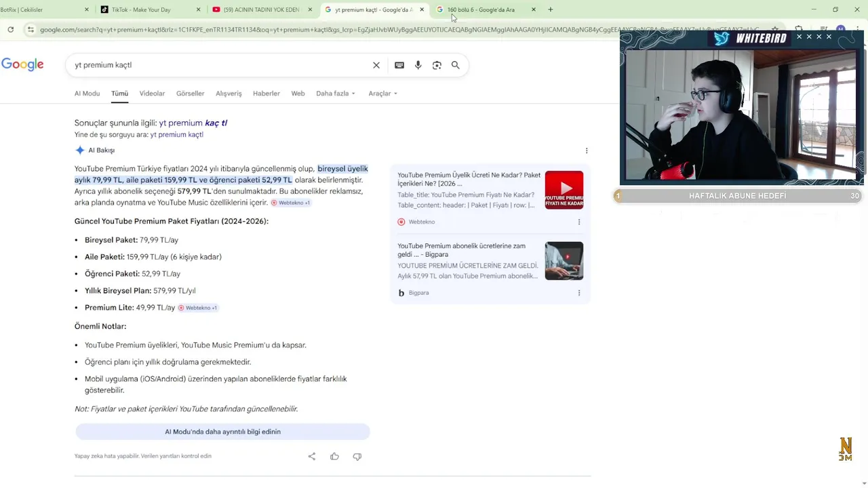868x488 pixels.
Task: Click the Öğrenci Paketi 52,99 TL/ay line
Action: click(133, 274)
